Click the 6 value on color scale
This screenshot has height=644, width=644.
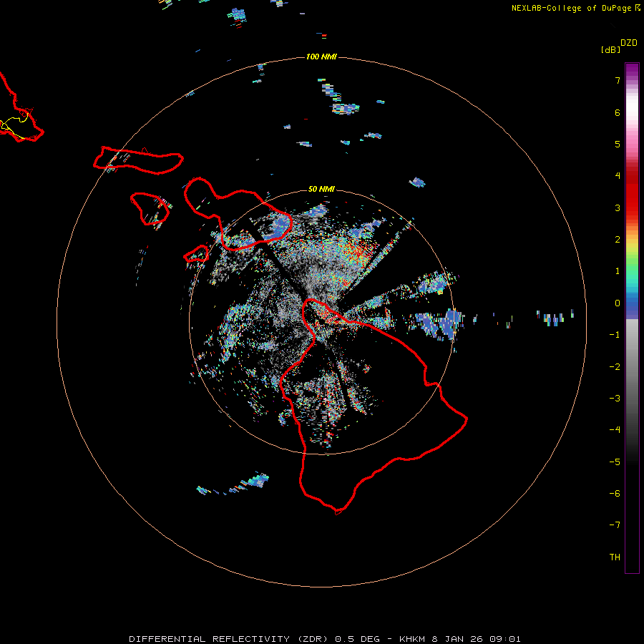point(618,112)
